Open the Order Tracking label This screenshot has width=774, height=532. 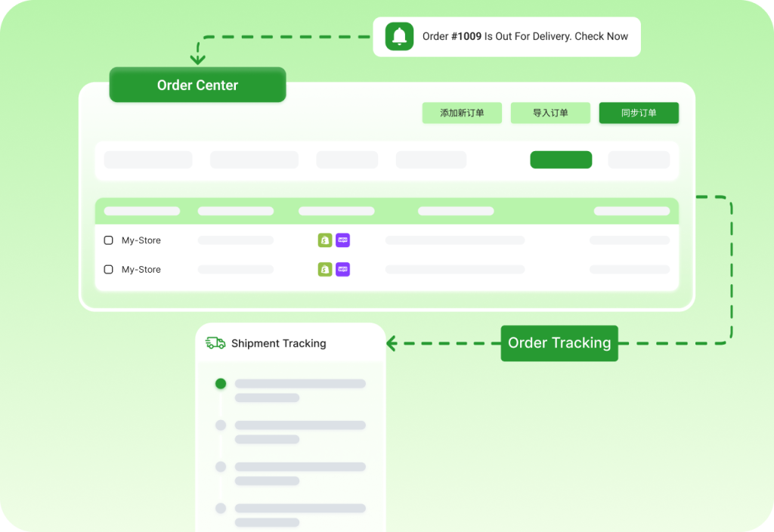(559, 343)
